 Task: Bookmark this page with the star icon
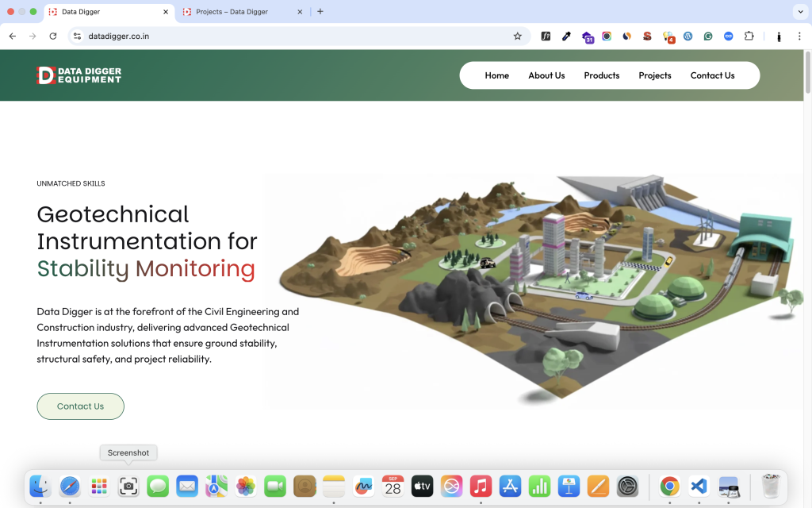518,36
